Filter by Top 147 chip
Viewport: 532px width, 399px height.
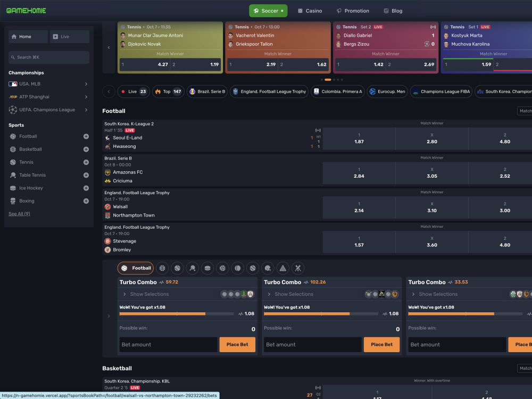(168, 92)
